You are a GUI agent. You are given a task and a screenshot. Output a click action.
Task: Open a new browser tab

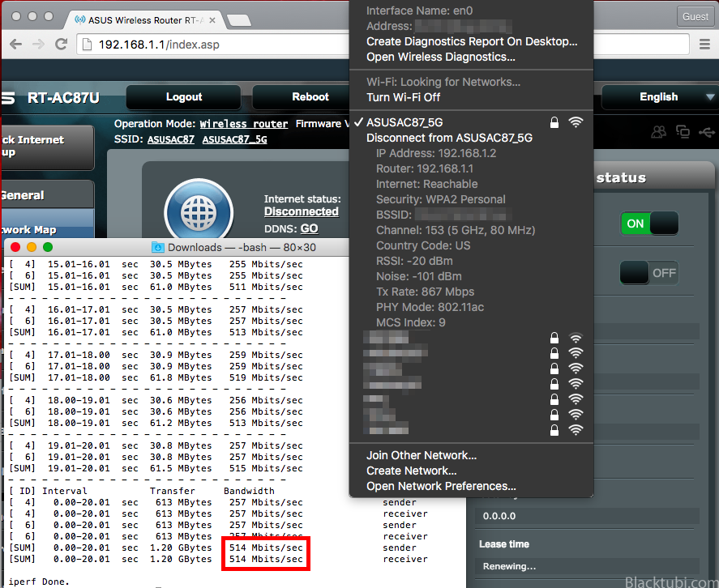238,19
